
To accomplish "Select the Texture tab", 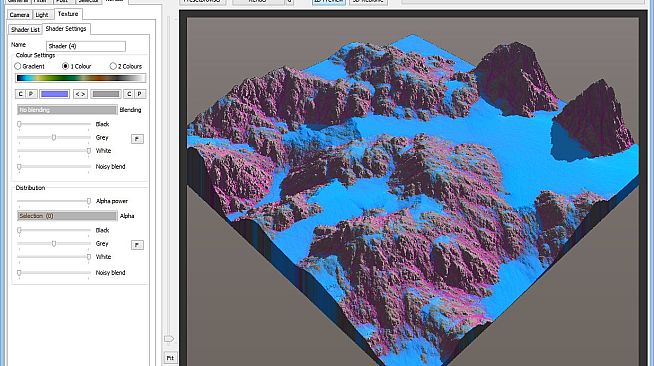I will coord(68,14).
